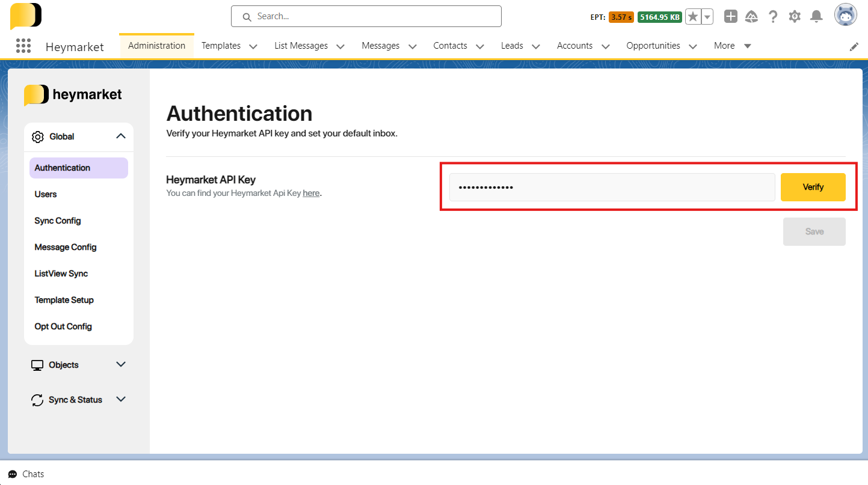Expand the Contacts tab dropdown chevron
The image size is (868, 485).
[x=480, y=46]
